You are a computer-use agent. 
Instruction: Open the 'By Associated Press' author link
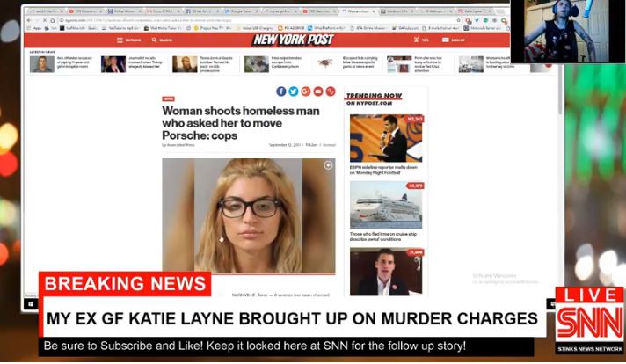click(x=178, y=145)
